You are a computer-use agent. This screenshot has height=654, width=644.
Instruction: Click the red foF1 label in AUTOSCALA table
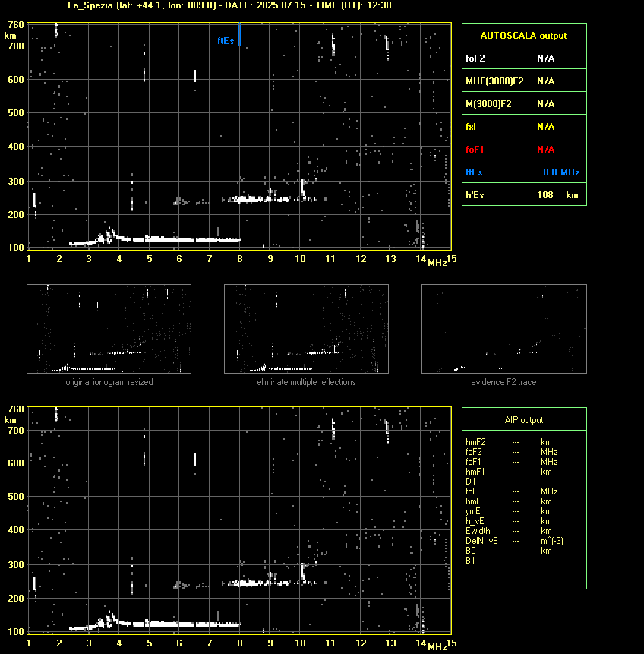(475, 150)
